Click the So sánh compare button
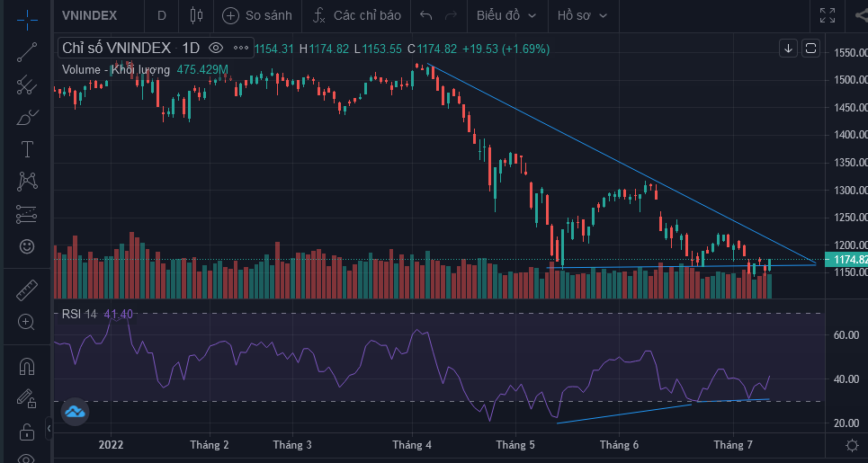Screen dimensions: 868x463 pyautogui.click(x=257, y=15)
